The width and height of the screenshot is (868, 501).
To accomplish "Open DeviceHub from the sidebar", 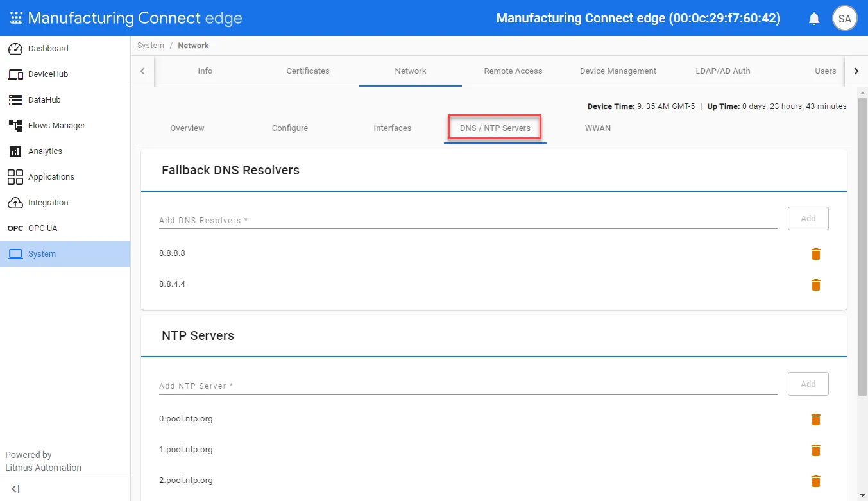I will [x=65, y=74].
